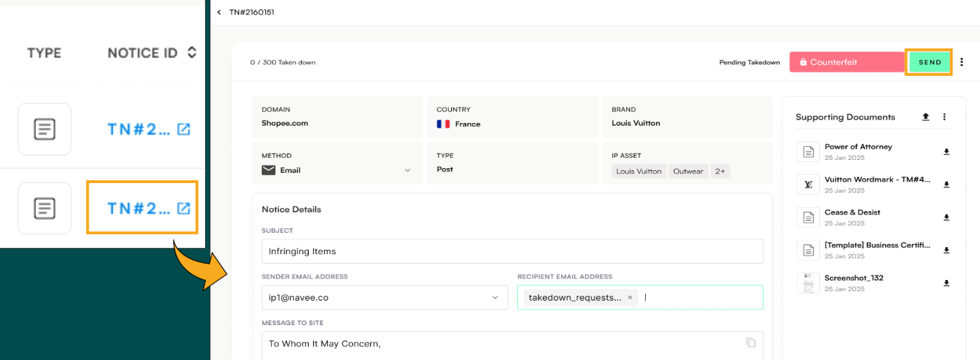Download the Vuitton Wordmark document
Image resolution: width=980 pixels, height=360 pixels.
coord(947,184)
